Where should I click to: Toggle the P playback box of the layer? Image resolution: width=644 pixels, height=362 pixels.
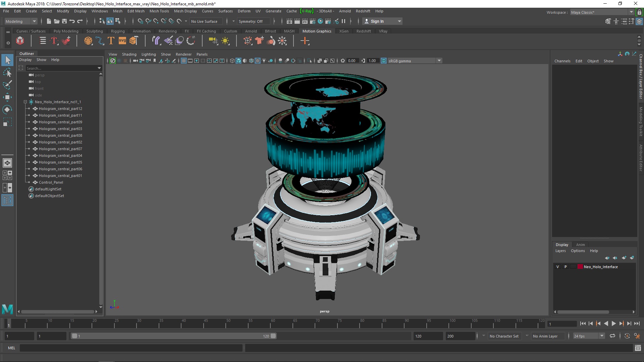566,267
